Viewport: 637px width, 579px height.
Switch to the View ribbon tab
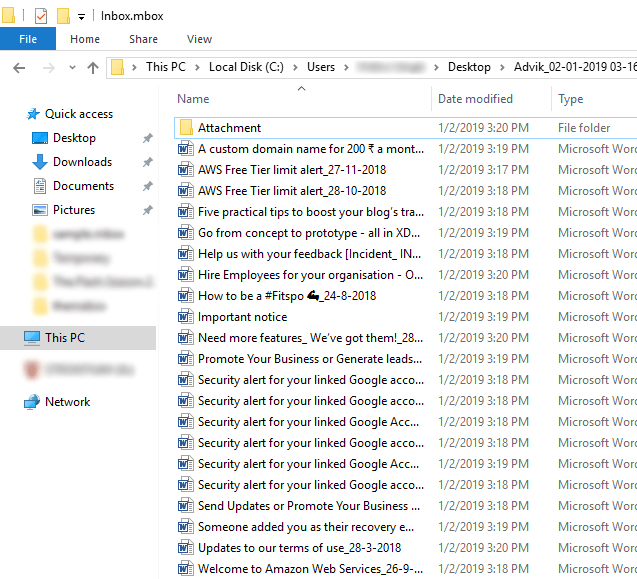pos(199,39)
